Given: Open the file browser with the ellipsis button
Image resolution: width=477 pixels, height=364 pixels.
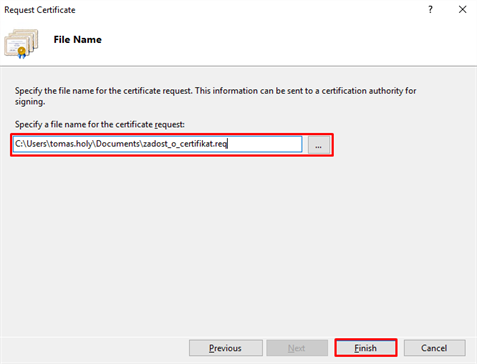Looking at the screenshot, I should click(x=318, y=145).
